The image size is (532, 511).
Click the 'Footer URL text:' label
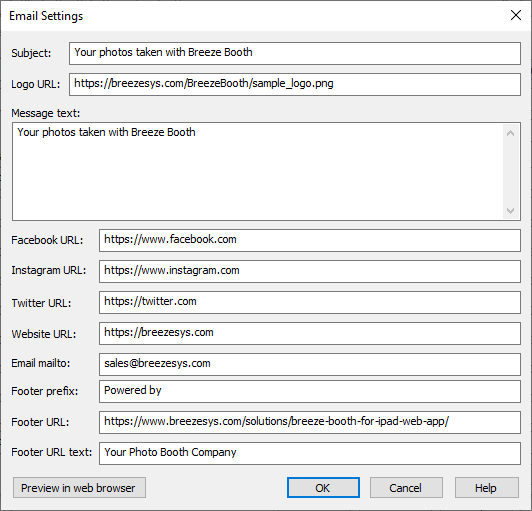pyautogui.click(x=52, y=452)
